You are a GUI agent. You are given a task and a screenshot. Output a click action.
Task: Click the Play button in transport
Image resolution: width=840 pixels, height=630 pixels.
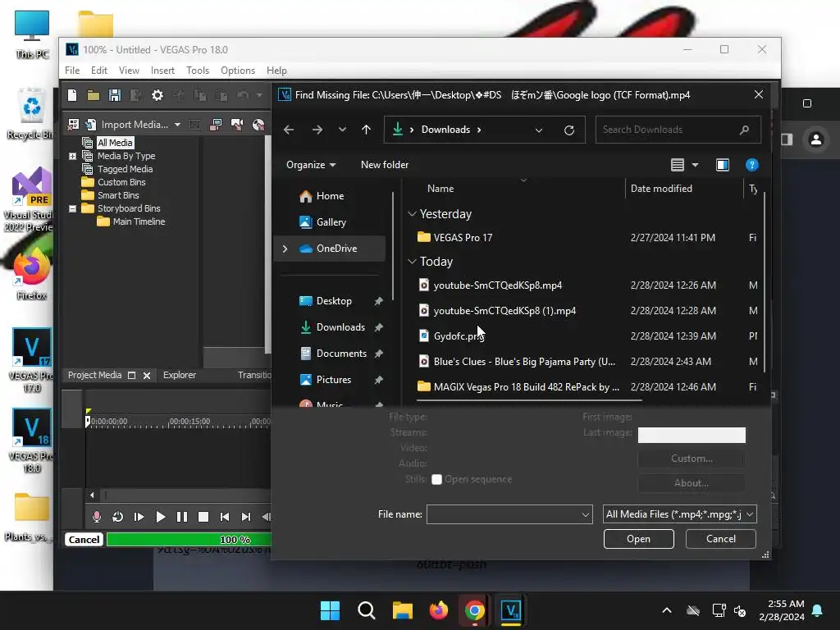pyautogui.click(x=160, y=517)
